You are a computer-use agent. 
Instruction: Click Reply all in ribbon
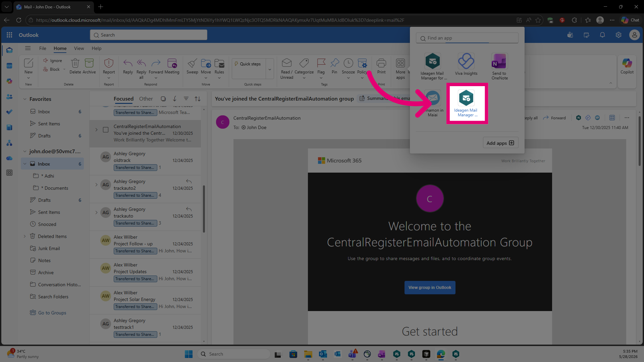[x=141, y=69]
